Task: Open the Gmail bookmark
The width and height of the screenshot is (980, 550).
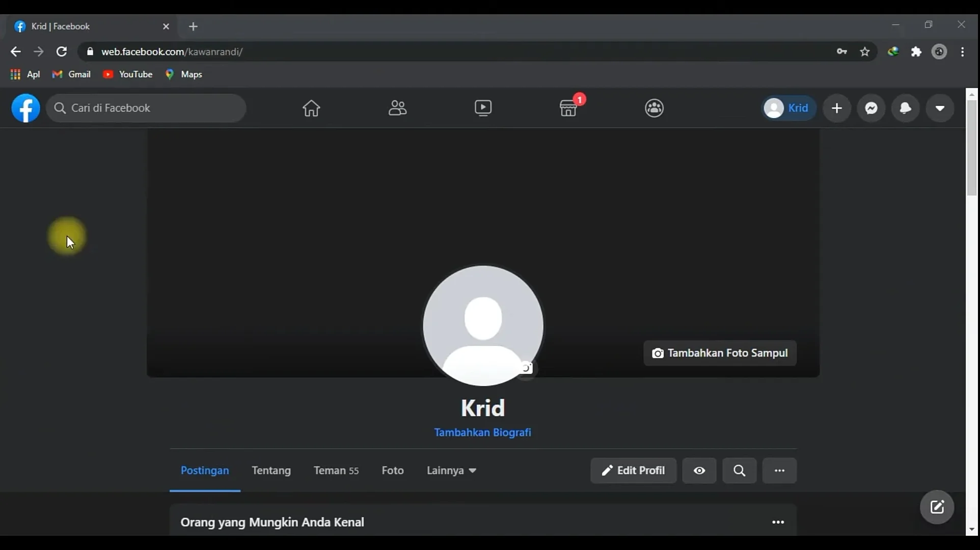Action: click(x=71, y=74)
